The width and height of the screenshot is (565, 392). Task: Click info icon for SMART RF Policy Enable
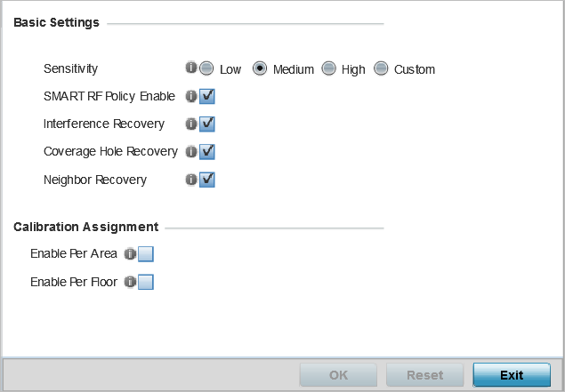click(x=191, y=96)
